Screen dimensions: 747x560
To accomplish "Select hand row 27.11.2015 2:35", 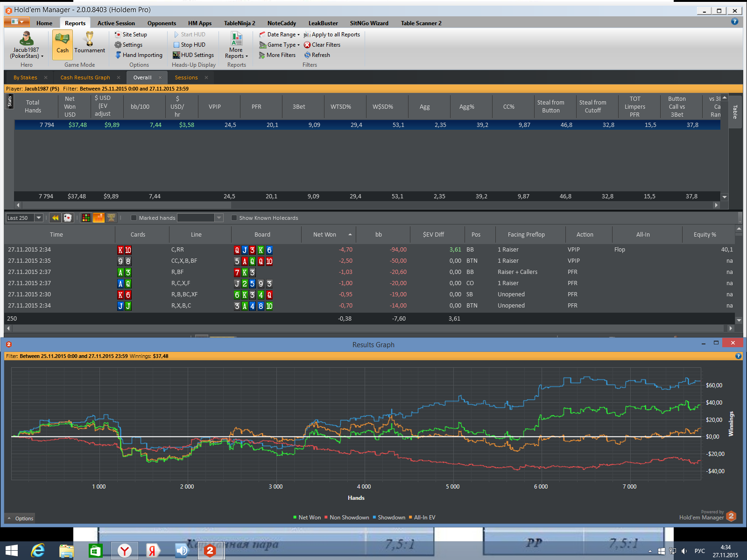I will point(369,261).
